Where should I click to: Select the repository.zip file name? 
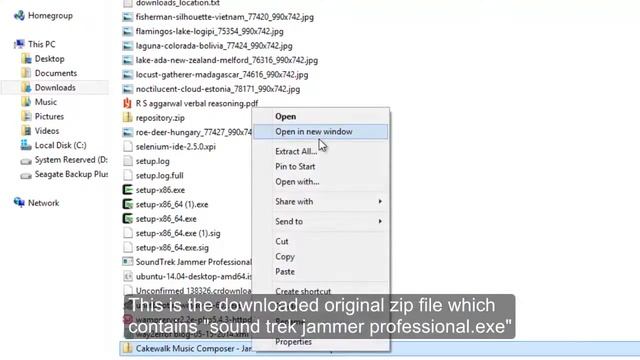point(160,118)
